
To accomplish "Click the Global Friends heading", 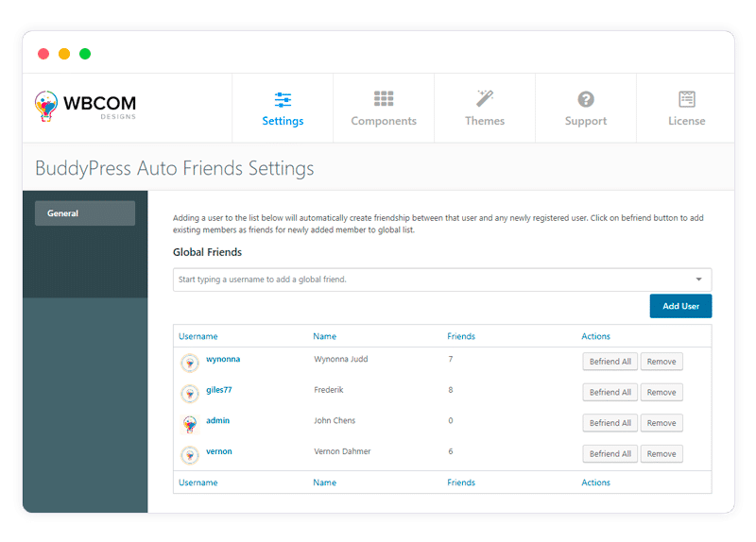I will coord(207,252).
